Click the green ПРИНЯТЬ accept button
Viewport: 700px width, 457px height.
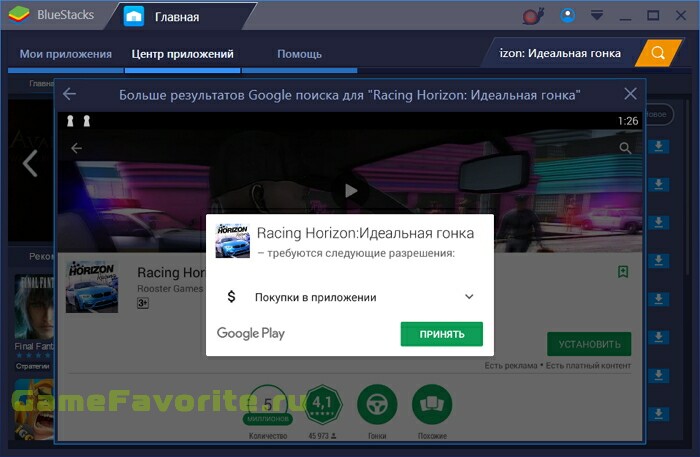[442, 334]
